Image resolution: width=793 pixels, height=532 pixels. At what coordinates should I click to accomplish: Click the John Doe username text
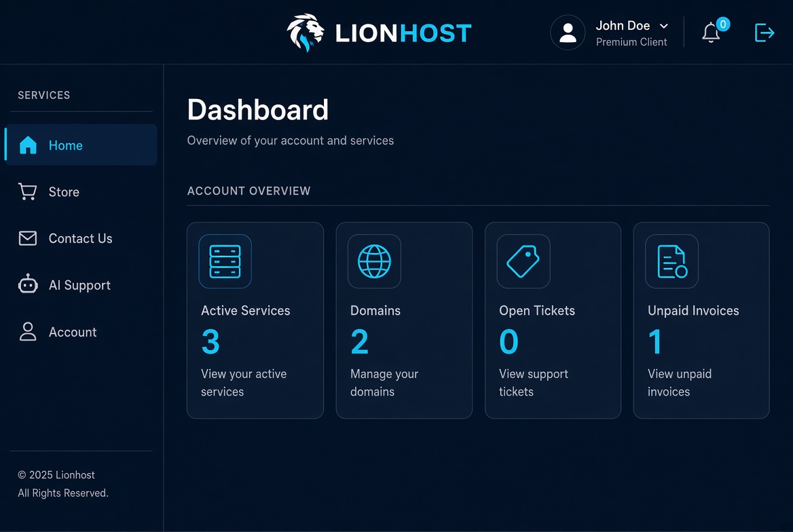click(623, 26)
